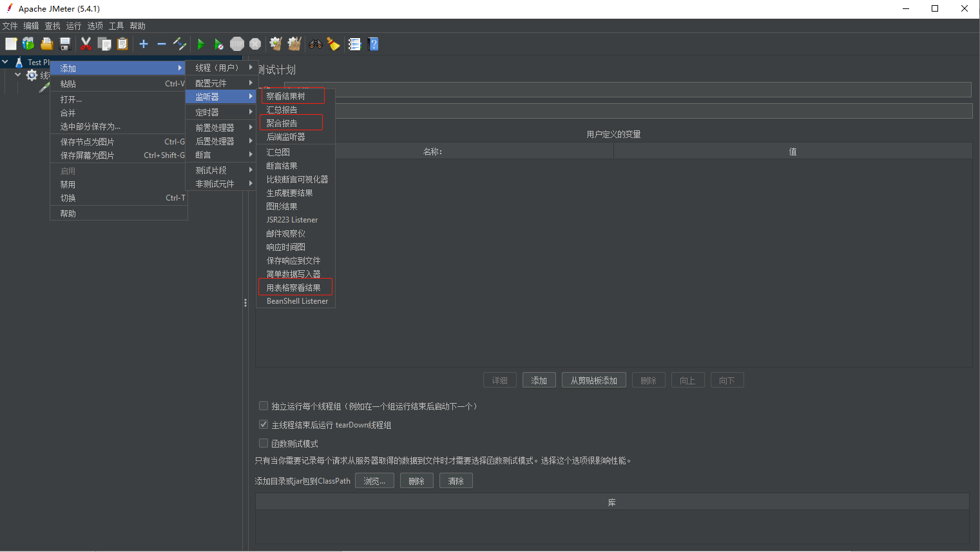Expand all nodes with plus icon
The height and width of the screenshot is (552, 980).
(144, 44)
